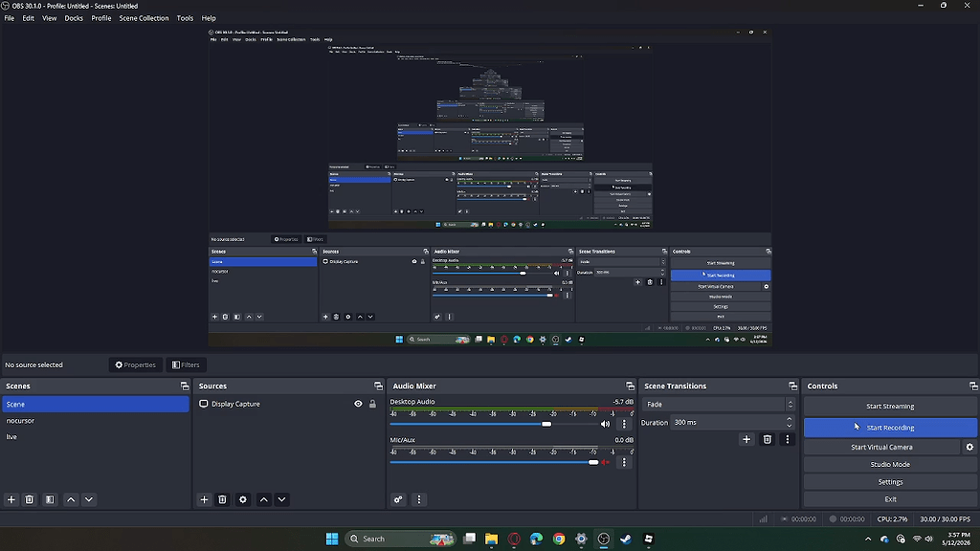Click Start Recording button
This screenshot has height=551, width=980.
(890, 428)
